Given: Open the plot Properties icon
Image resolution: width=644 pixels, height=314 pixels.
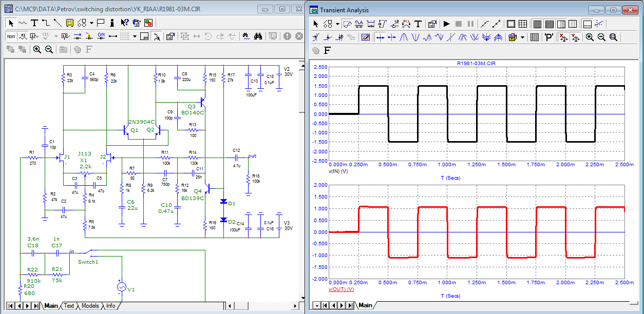Looking at the screenshot, I should pos(432,24).
